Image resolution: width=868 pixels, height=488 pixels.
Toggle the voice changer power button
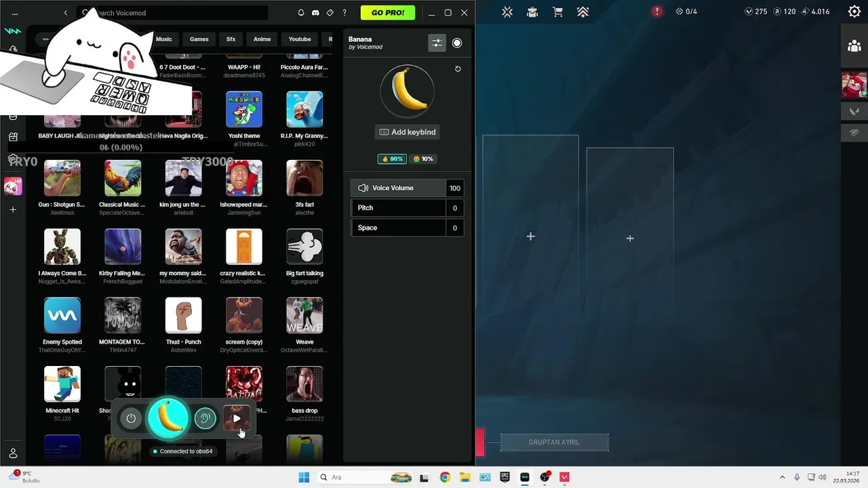[x=131, y=418]
